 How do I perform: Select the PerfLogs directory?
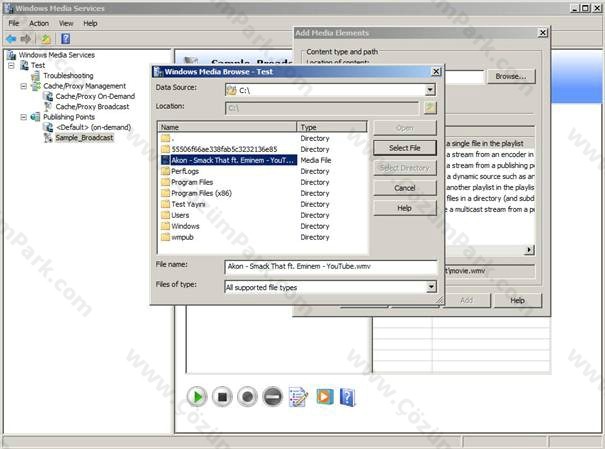click(x=180, y=171)
